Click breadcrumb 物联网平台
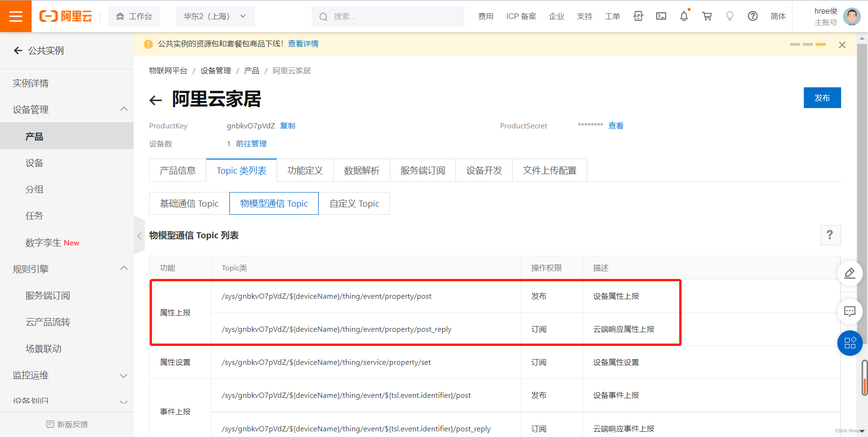Viewport: 868px width, 437px height. pyautogui.click(x=168, y=71)
